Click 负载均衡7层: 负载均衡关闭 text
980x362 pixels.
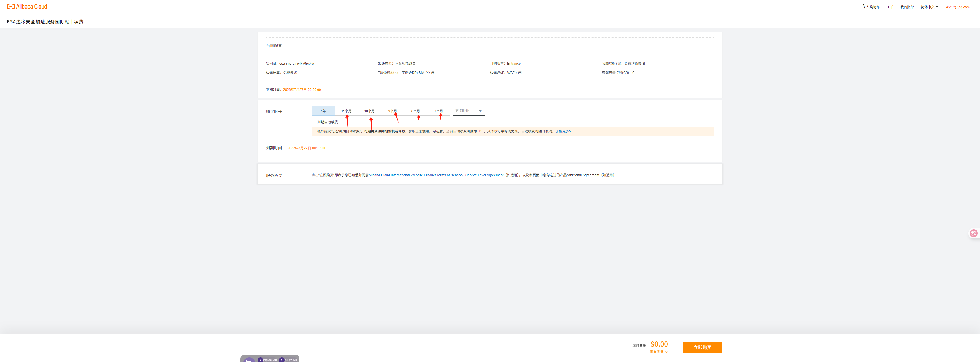[x=623, y=64]
